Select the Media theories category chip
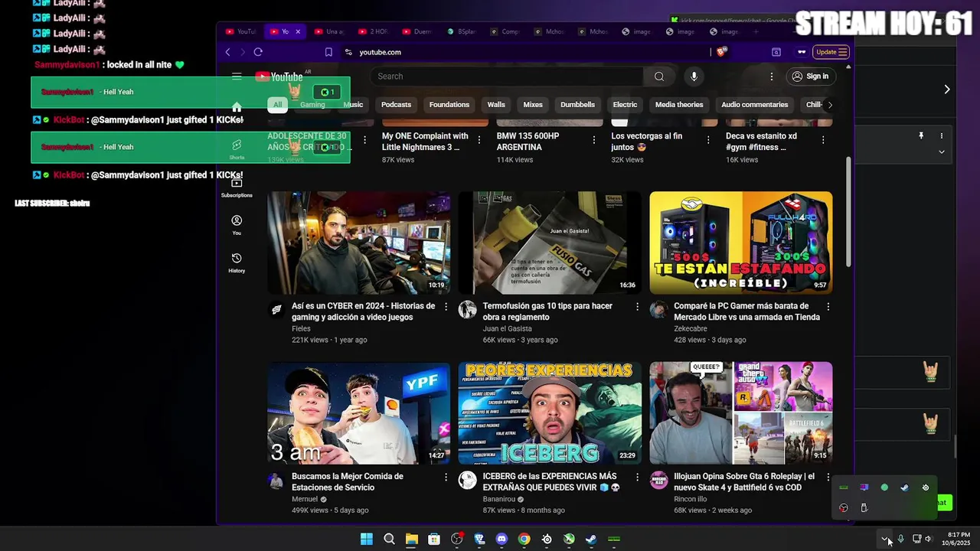 679,105
